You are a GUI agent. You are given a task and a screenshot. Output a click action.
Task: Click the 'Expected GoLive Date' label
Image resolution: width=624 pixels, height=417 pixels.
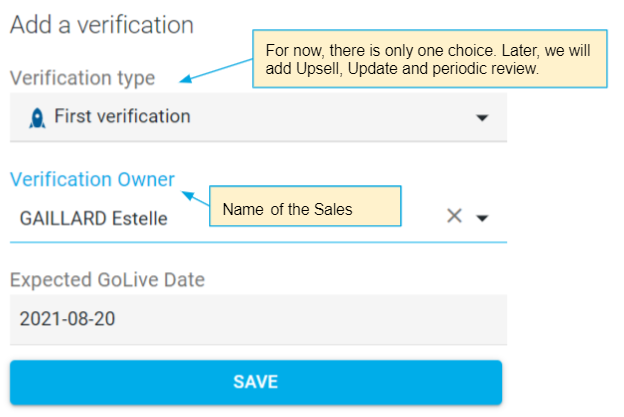pyautogui.click(x=107, y=280)
